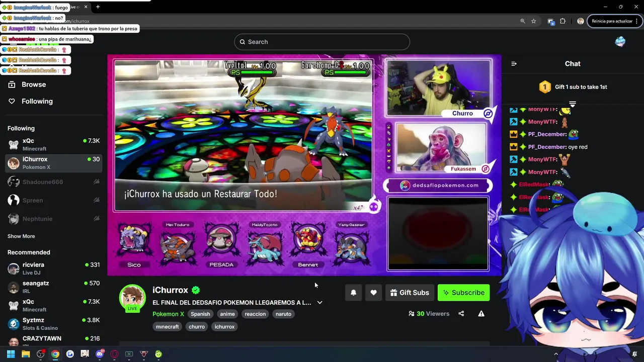Open Discord from the taskbar

point(100,354)
